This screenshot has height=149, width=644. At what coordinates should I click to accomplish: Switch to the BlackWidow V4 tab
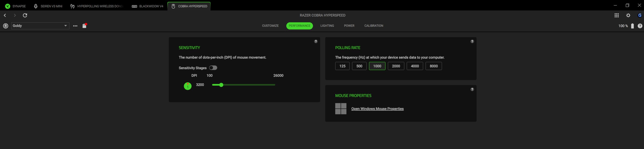[x=148, y=6]
